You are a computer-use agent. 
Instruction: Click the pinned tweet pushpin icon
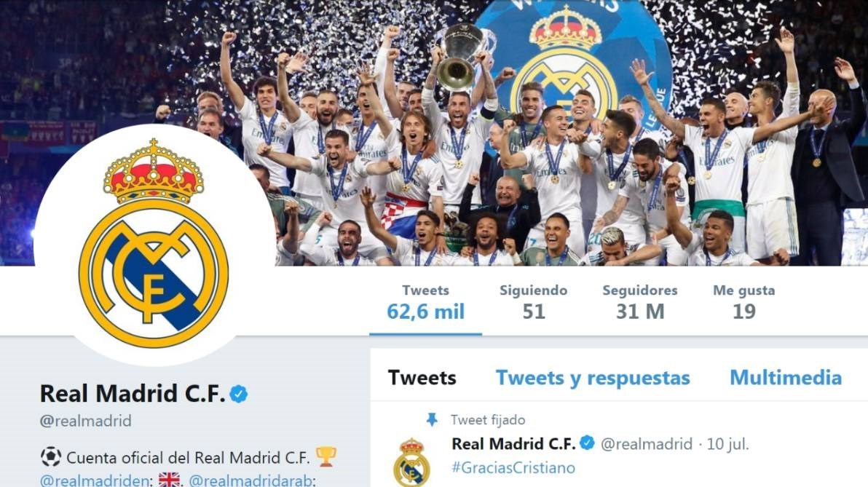tap(432, 419)
